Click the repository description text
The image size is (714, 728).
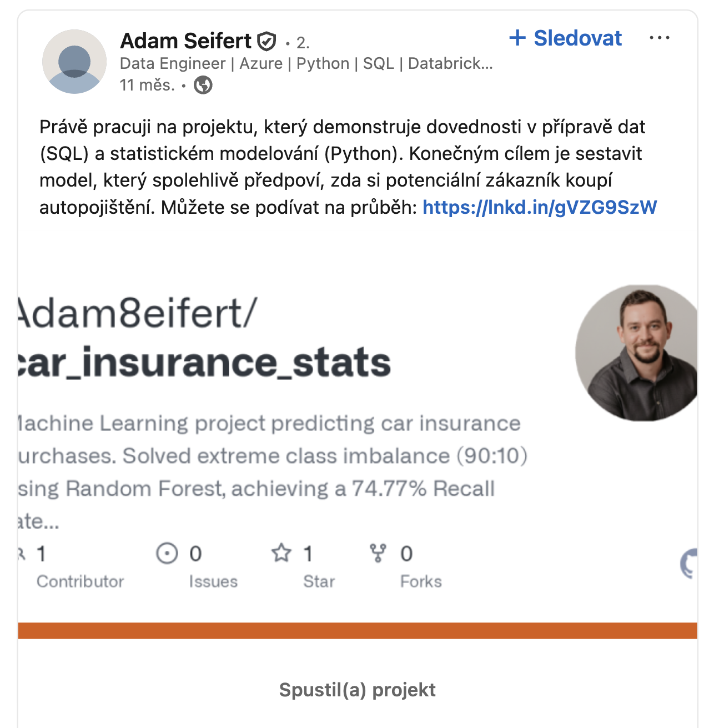click(272, 472)
